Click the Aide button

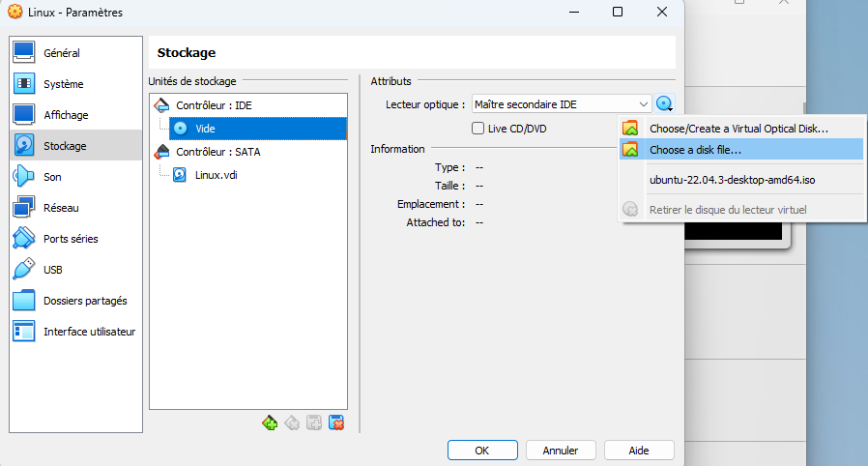click(x=639, y=451)
